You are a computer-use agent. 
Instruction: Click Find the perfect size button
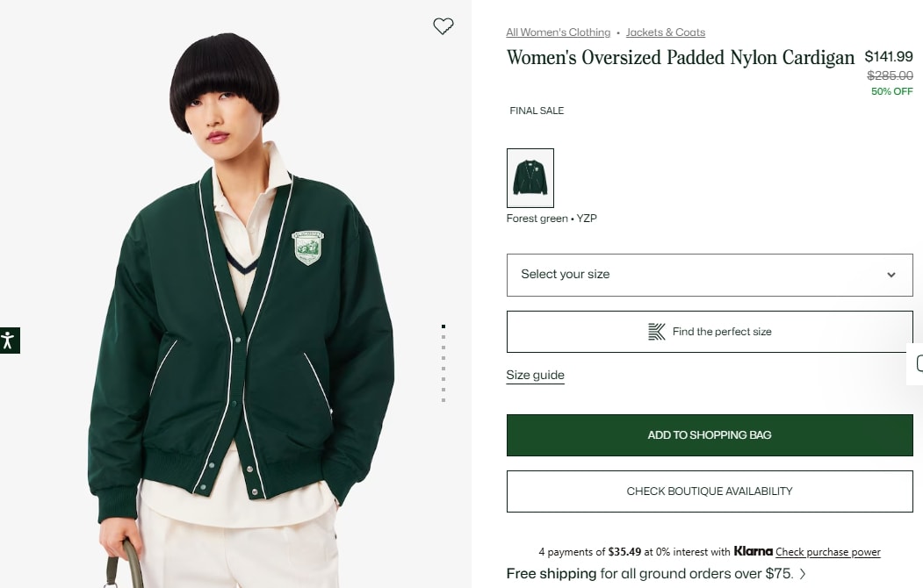[x=710, y=332]
